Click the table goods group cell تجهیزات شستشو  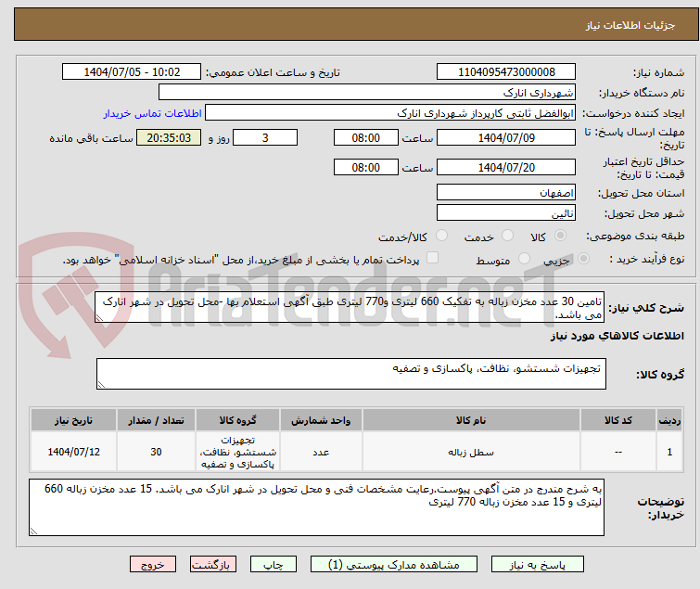(238, 452)
